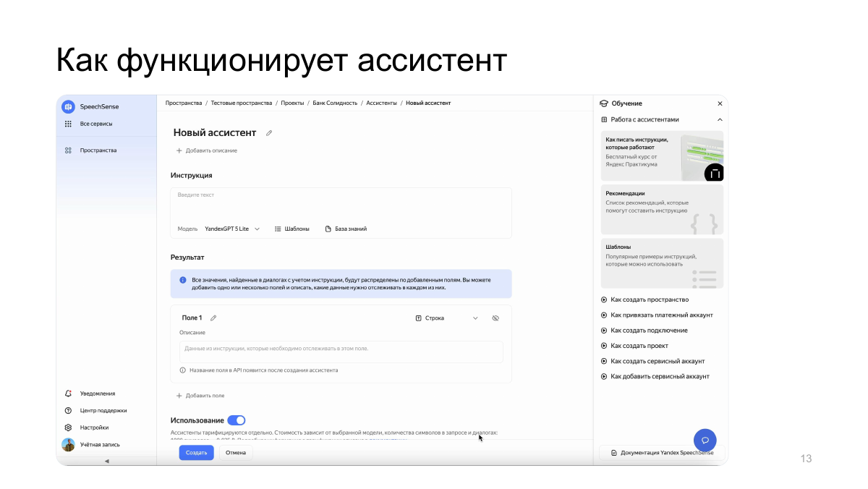This screenshot has width=868, height=489.
Task: Click the pencil icon next to Поле 1
Action: click(213, 318)
